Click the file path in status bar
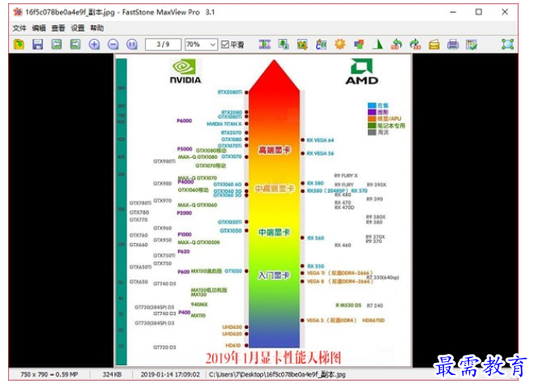 (x=277, y=374)
